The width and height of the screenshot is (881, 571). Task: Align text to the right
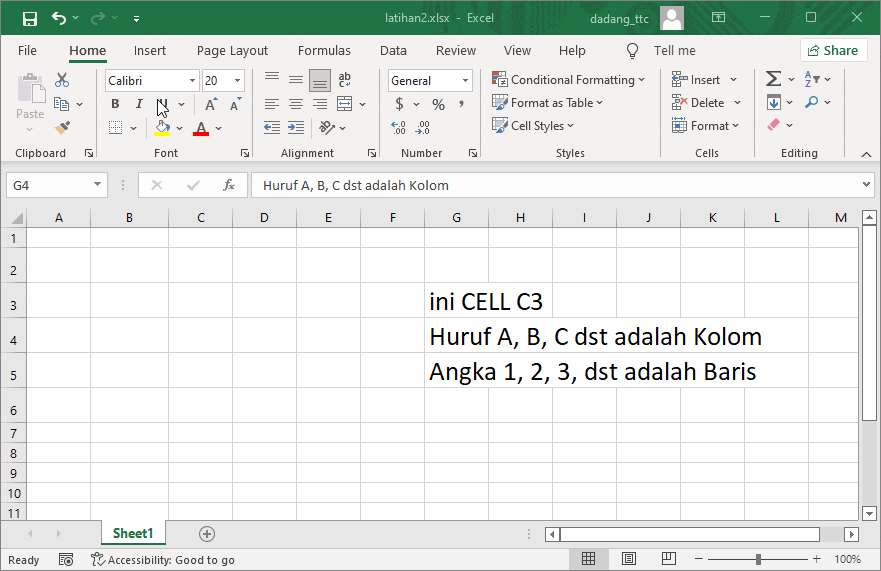(320, 104)
